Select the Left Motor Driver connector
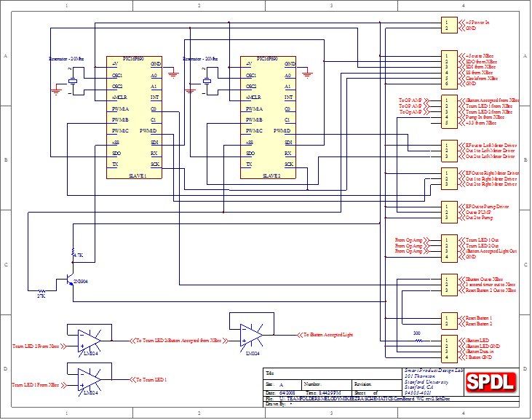 pos(450,151)
